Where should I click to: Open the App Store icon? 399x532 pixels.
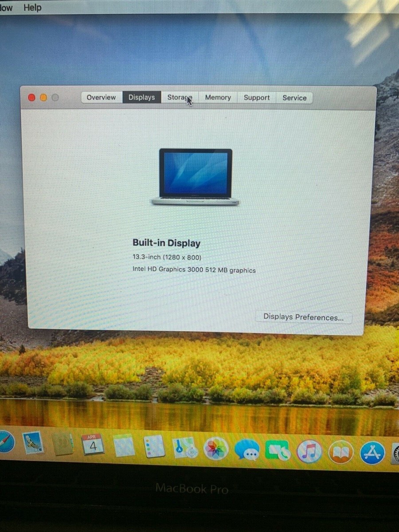pyautogui.click(x=372, y=453)
